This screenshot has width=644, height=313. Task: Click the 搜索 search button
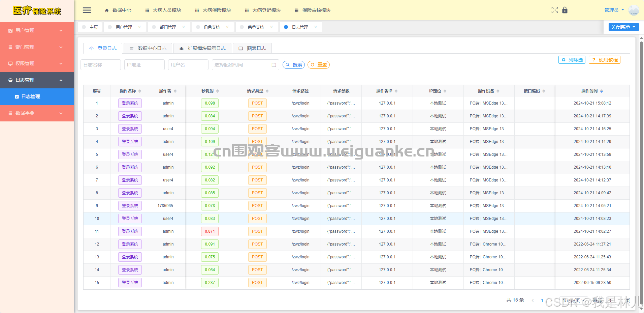point(294,65)
